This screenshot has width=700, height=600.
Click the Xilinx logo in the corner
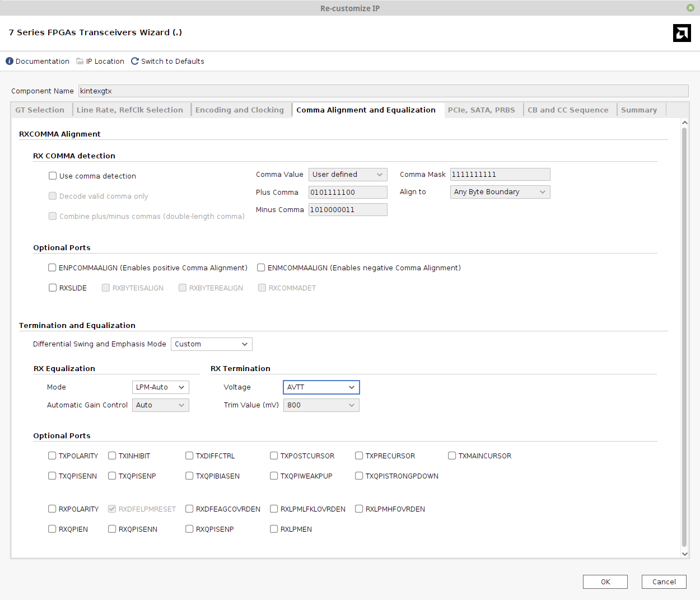pos(682,33)
